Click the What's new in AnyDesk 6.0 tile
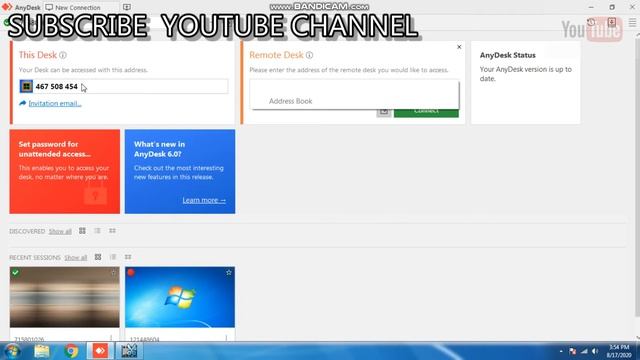 [x=180, y=171]
